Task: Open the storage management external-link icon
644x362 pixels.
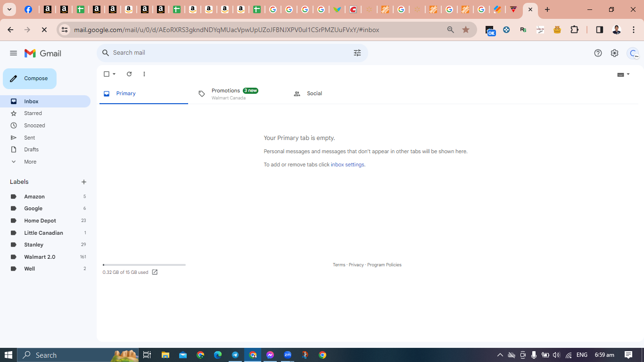Action: point(155,272)
